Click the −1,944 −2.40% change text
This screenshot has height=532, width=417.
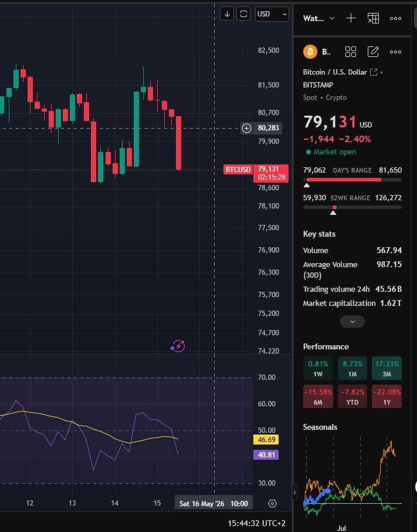pos(337,139)
